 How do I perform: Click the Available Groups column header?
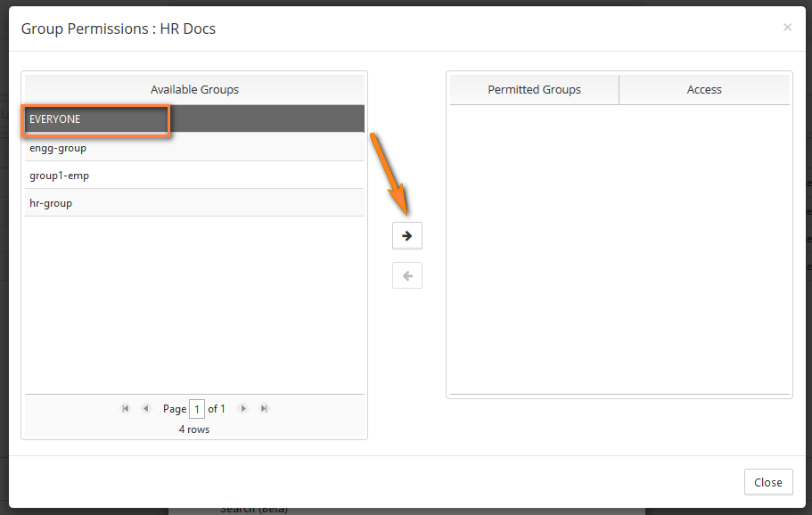[194, 89]
